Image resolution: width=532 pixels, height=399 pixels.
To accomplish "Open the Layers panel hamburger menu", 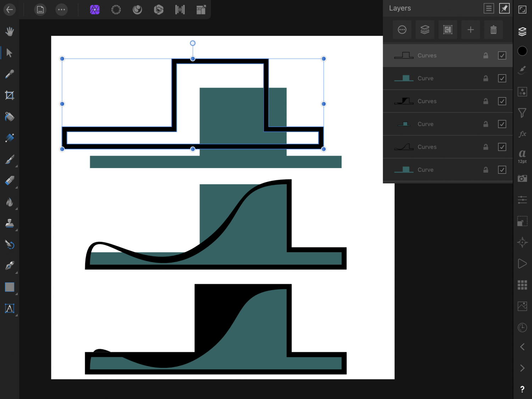I will pos(489,8).
